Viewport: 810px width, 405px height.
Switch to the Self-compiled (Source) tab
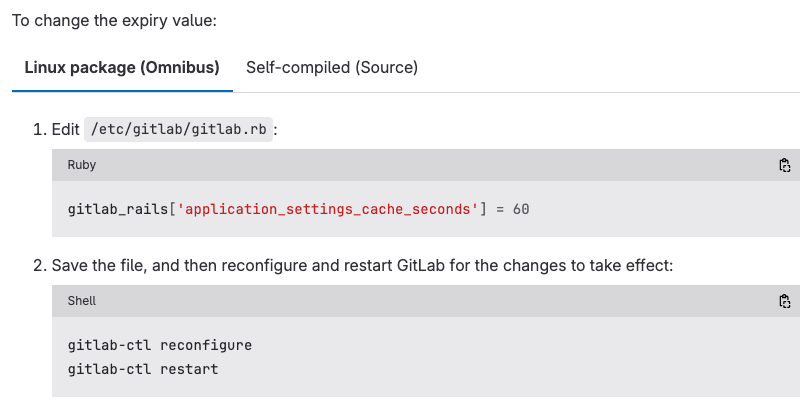point(332,68)
